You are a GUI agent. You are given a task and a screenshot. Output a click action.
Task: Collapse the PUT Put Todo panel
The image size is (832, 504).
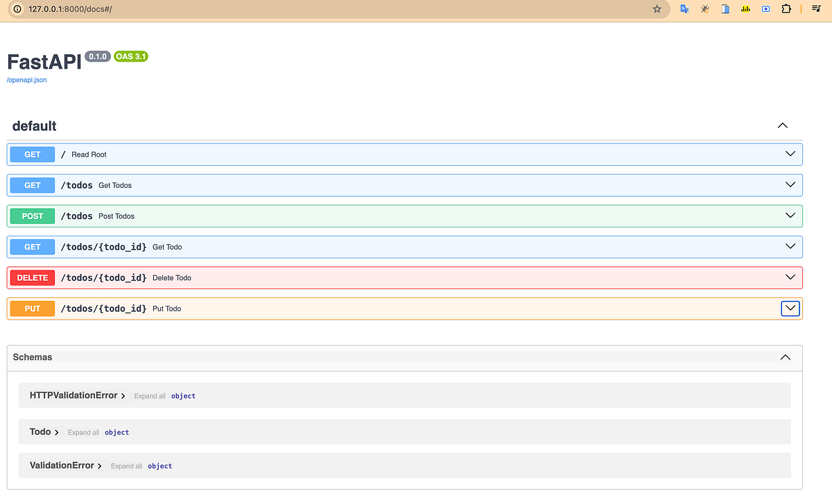tap(790, 309)
